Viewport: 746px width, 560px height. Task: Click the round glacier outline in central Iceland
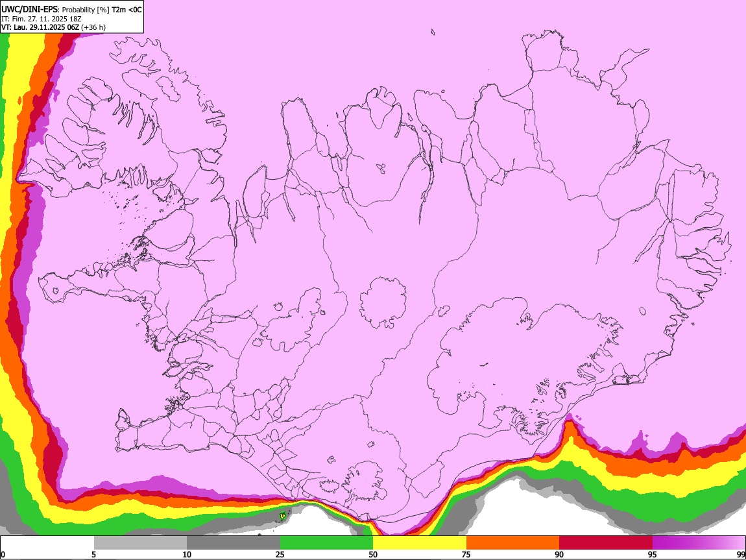[x=383, y=302]
